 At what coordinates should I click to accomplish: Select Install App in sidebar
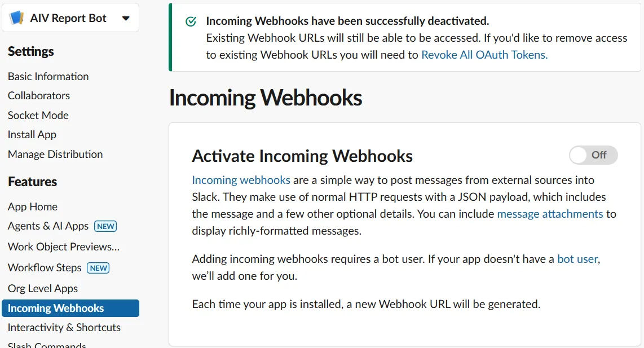(x=32, y=134)
